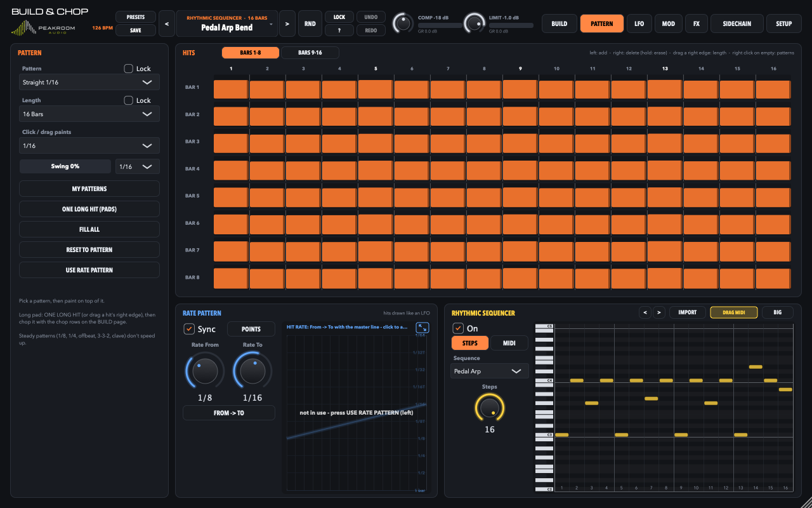Viewport: 812px width, 508px height.
Task: Open the Straight 1/16 pattern dropdown
Action: [x=89, y=82]
